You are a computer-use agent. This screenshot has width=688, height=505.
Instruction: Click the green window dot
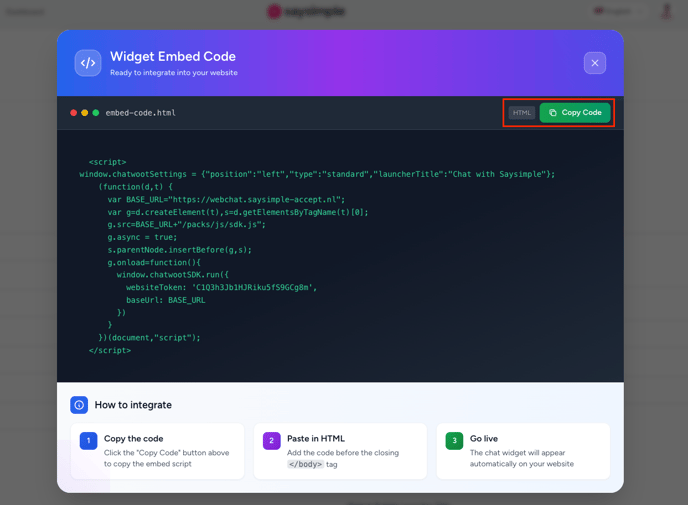[96, 113]
